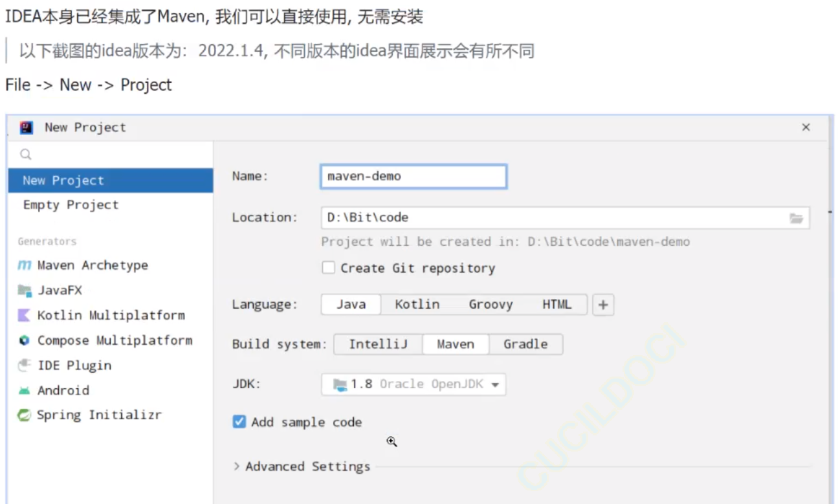Click the Maven Archetype icon
The height and width of the screenshot is (504, 838).
[x=25, y=265]
